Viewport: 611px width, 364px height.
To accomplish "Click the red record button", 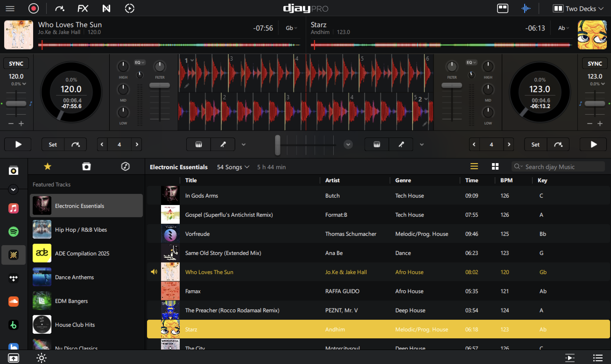I will (34, 9).
